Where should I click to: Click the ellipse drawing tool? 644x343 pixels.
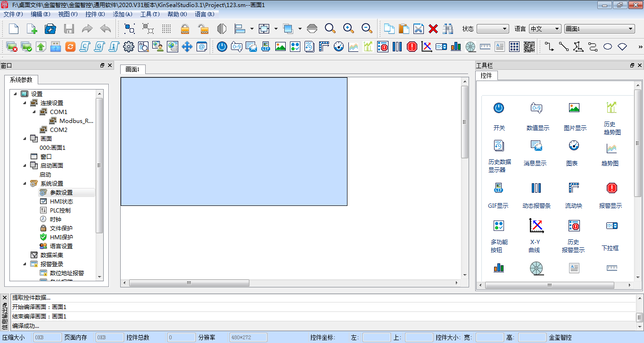[x=608, y=47]
